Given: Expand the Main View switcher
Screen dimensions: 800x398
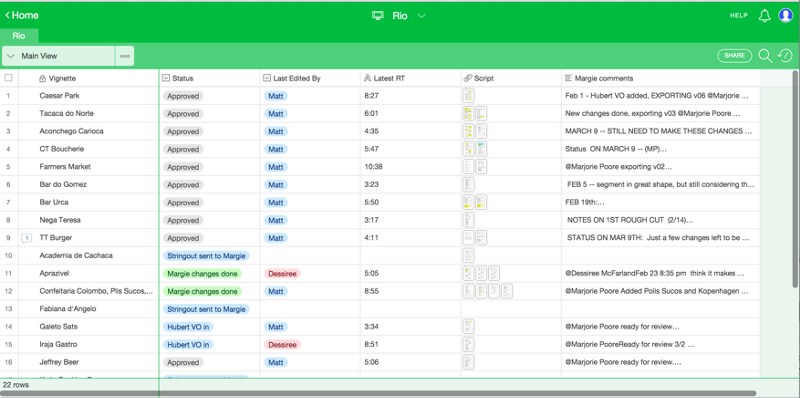Looking at the screenshot, I should coord(59,56).
